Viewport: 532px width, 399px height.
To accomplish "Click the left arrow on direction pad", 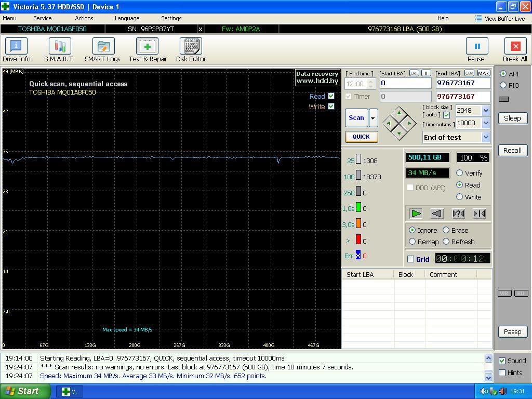I will [x=389, y=123].
